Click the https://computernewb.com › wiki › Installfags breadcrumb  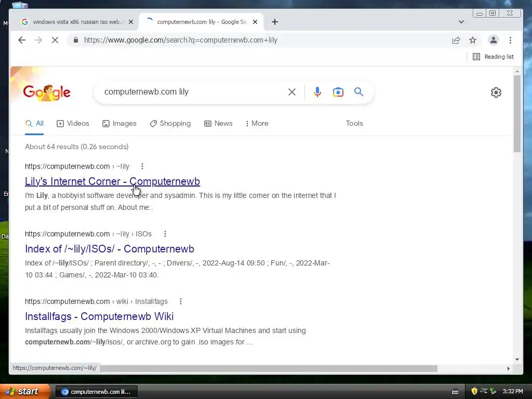(96, 301)
